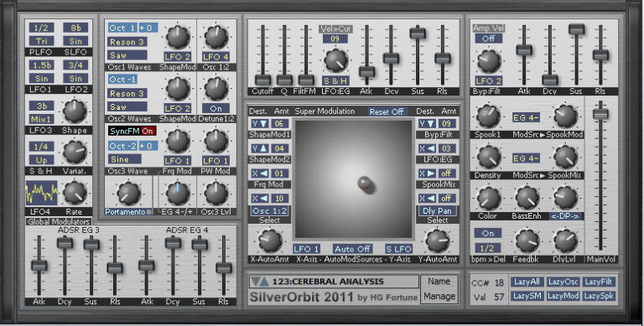Select next preset with up triangle arrow

tap(264, 282)
